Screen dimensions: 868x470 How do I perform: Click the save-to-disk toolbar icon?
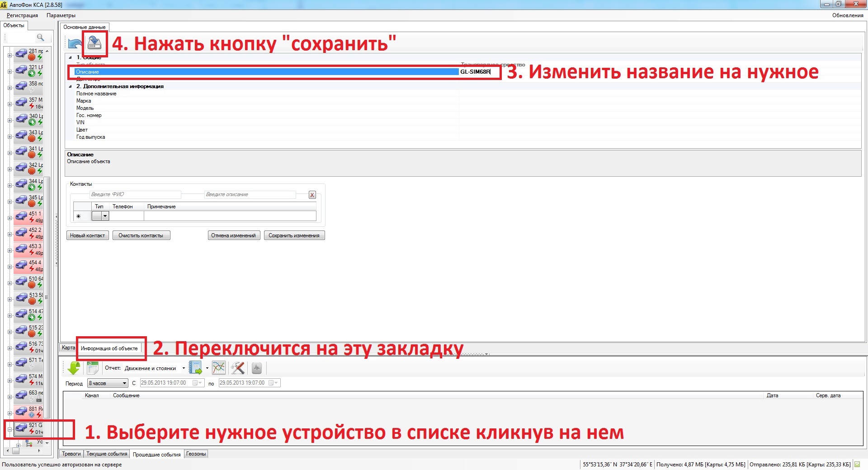tap(94, 43)
